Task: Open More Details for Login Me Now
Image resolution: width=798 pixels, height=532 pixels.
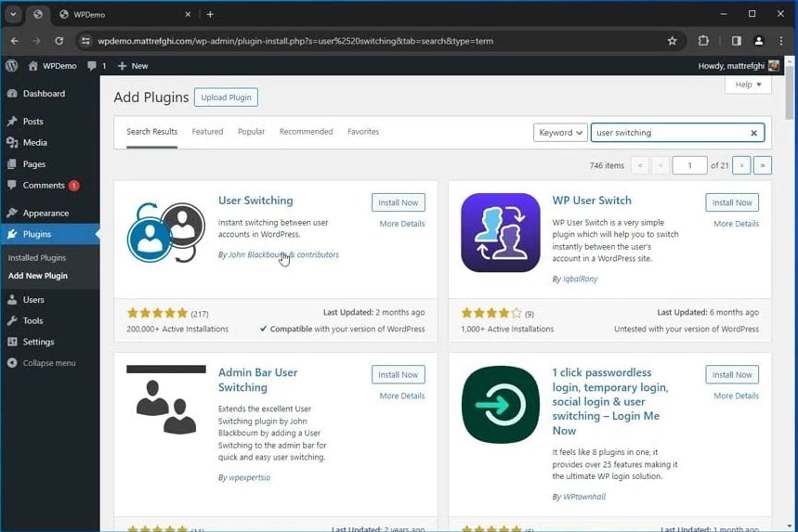Action: (x=736, y=396)
